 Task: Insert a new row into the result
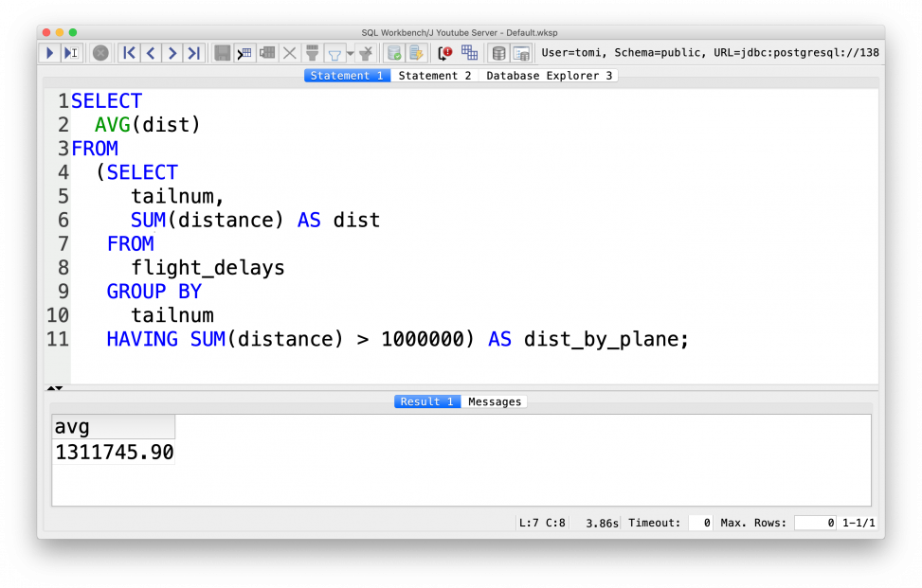tap(244, 52)
